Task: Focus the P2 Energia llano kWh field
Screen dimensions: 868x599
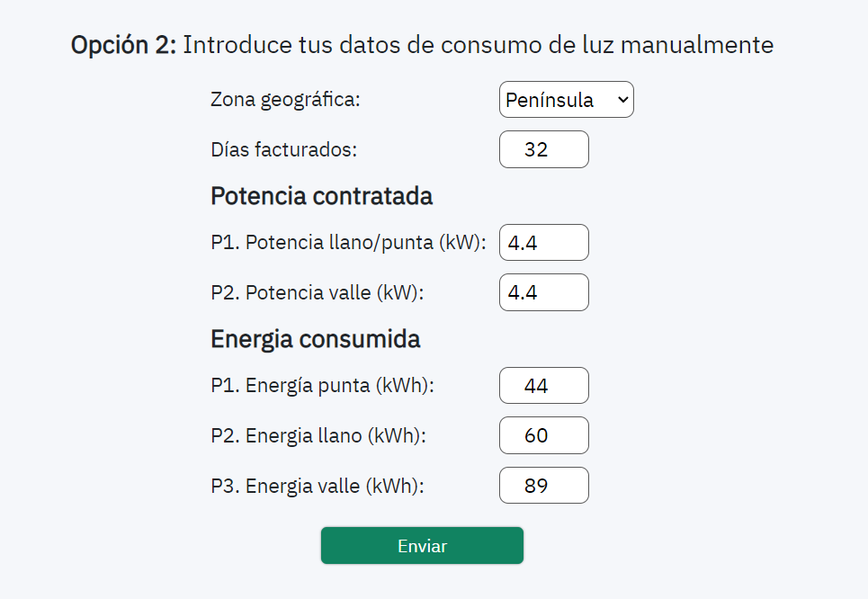Action: coord(543,435)
